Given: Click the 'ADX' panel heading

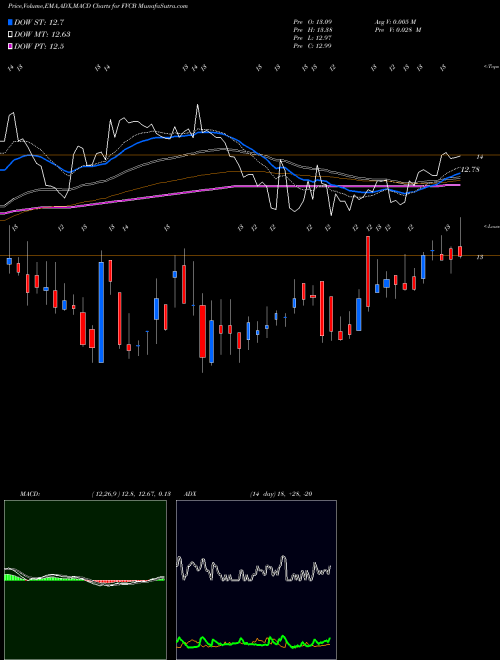Looking at the screenshot, I should click(190, 494).
